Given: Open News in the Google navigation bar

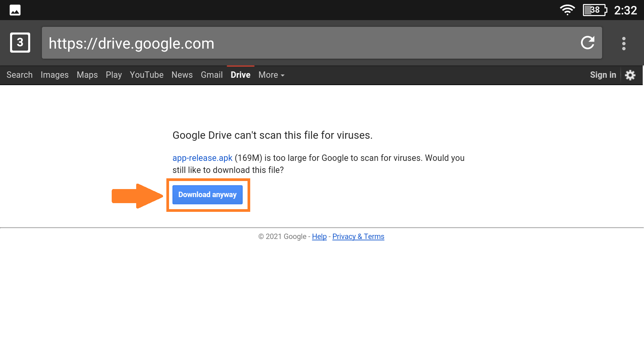Looking at the screenshot, I should click(182, 75).
